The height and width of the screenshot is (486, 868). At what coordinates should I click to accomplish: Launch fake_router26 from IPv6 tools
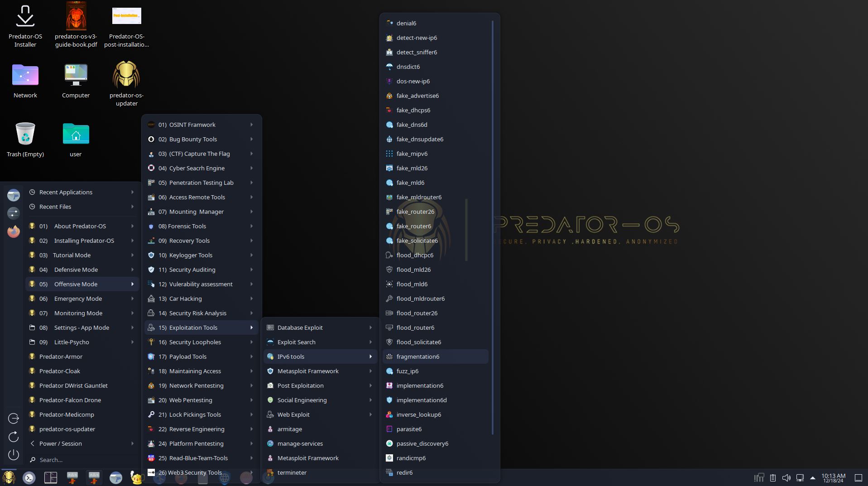pyautogui.click(x=436, y=212)
